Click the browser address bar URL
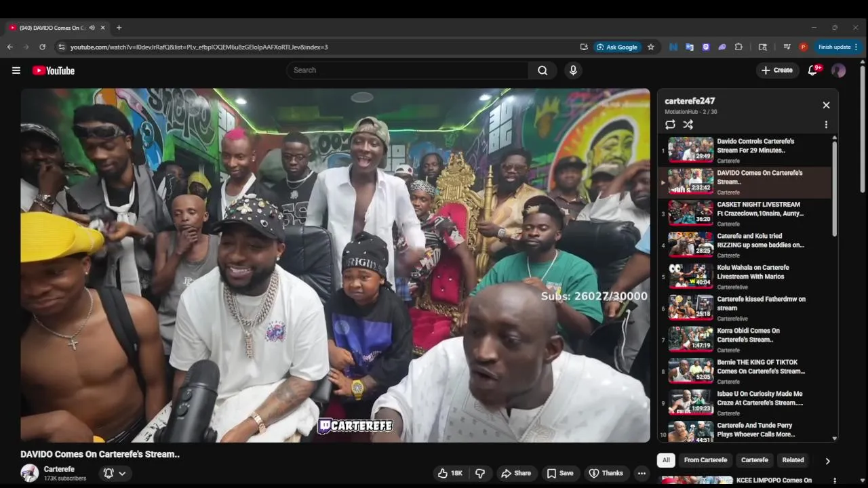The height and width of the screenshot is (488, 868). (x=199, y=47)
